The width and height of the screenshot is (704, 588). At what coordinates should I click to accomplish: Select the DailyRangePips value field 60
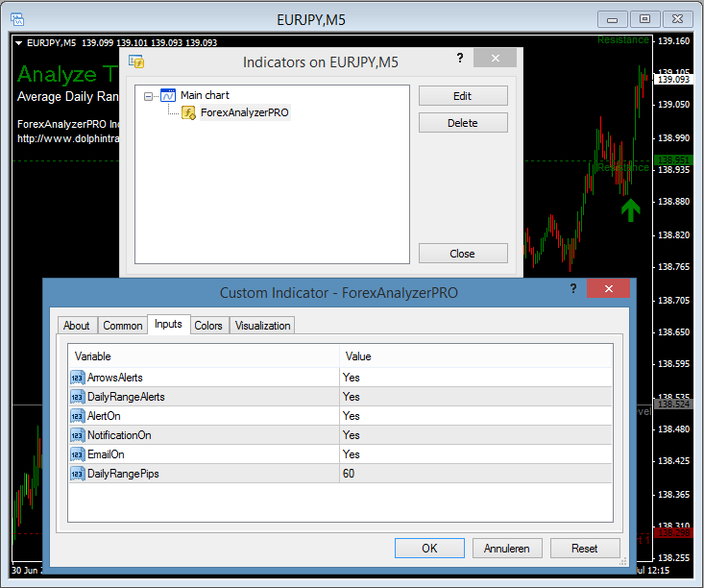point(475,474)
